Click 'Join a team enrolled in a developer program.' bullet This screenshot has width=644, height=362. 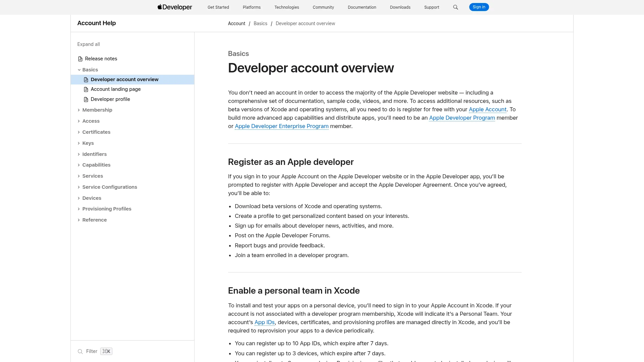[x=292, y=255]
